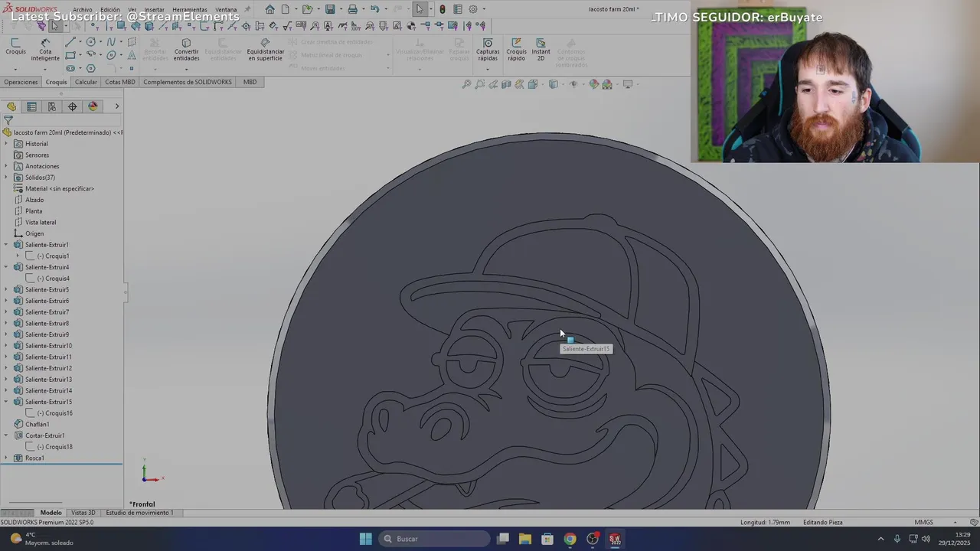Choose Cota inteligente dimension tool
This screenshot has width=980, height=551.
tap(45, 50)
